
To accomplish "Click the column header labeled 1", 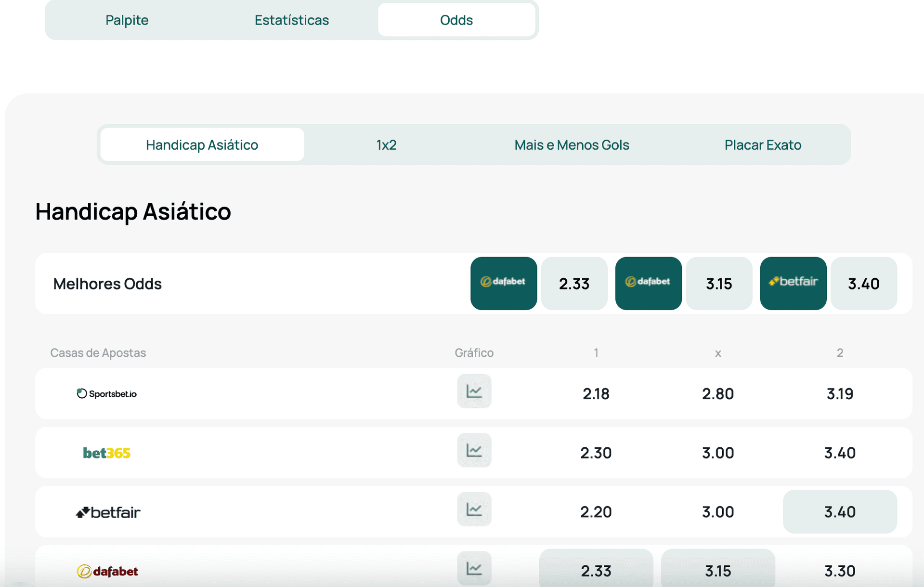I will pos(596,352).
